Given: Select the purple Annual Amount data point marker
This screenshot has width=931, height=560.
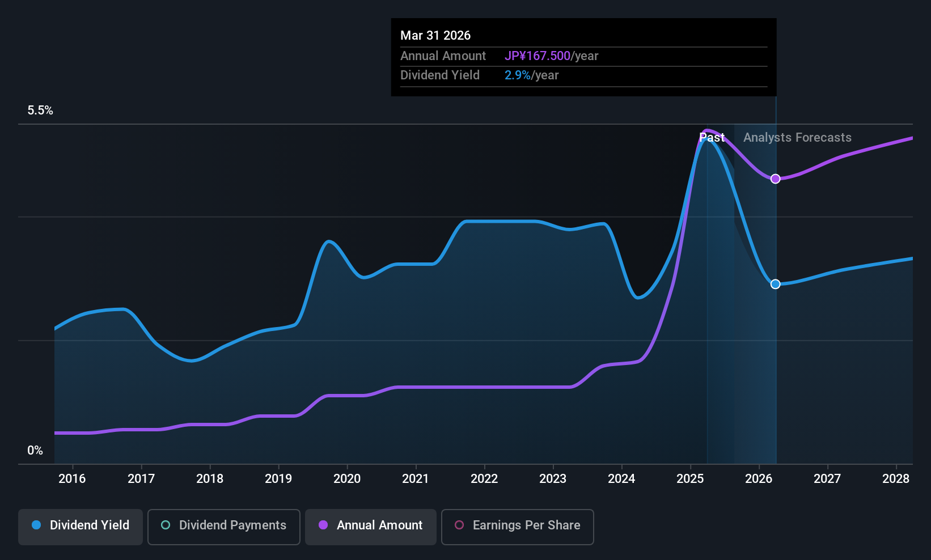Looking at the screenshot, I should (x=775, y=179).
